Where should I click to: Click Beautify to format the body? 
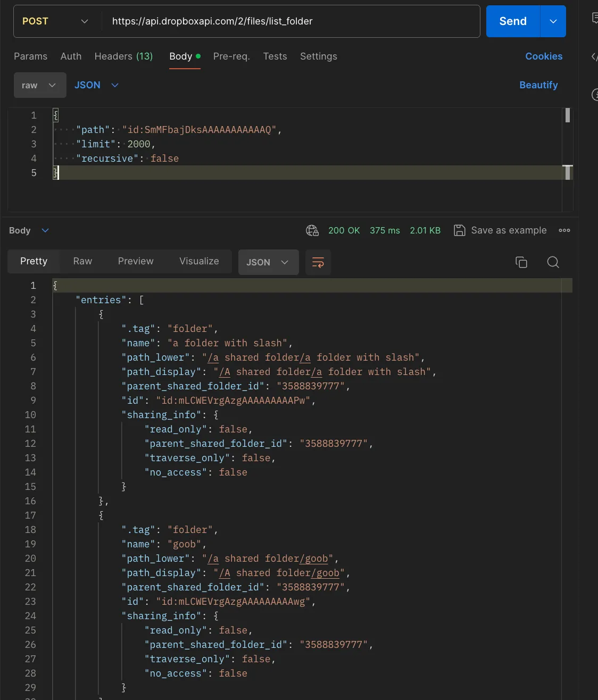tap(538, 85)
